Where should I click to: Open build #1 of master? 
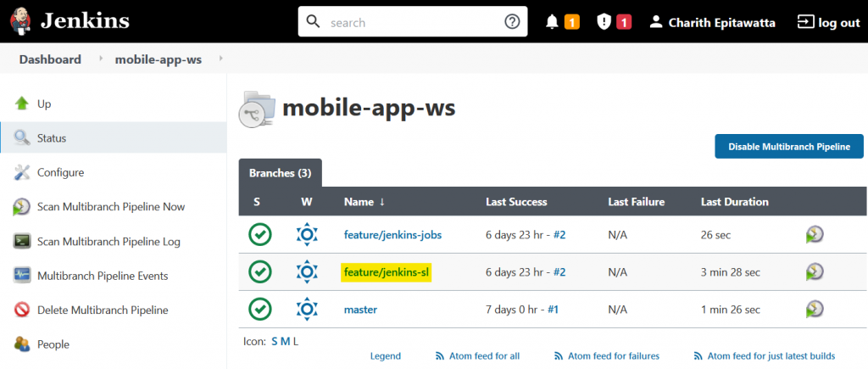553,309
